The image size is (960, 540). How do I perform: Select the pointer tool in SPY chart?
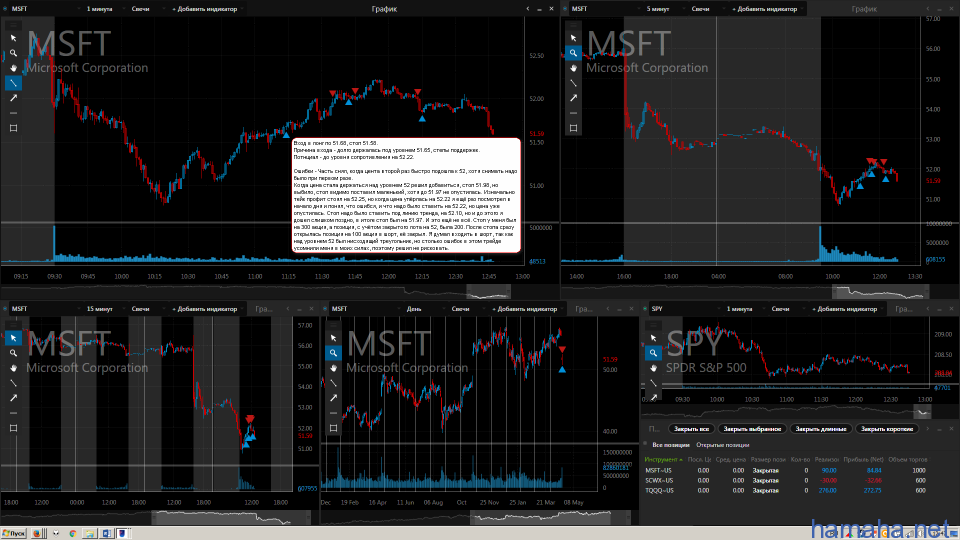pyautogui.click(x=653, y=338)
